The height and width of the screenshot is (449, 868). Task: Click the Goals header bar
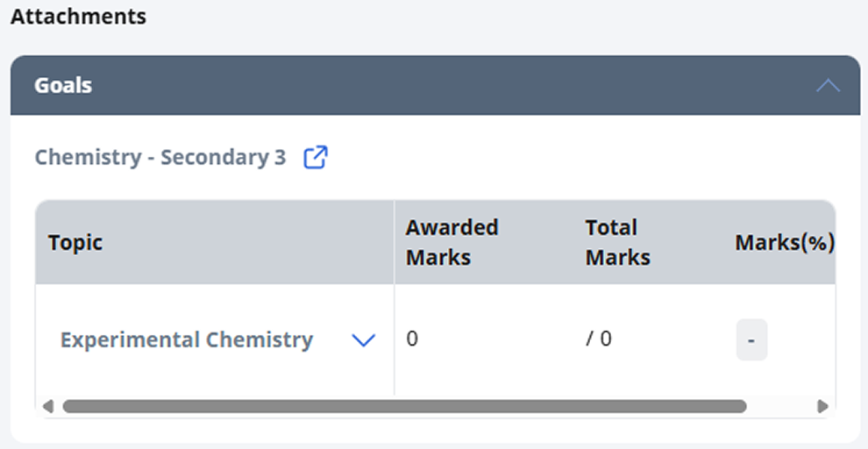tap(435, 85)
